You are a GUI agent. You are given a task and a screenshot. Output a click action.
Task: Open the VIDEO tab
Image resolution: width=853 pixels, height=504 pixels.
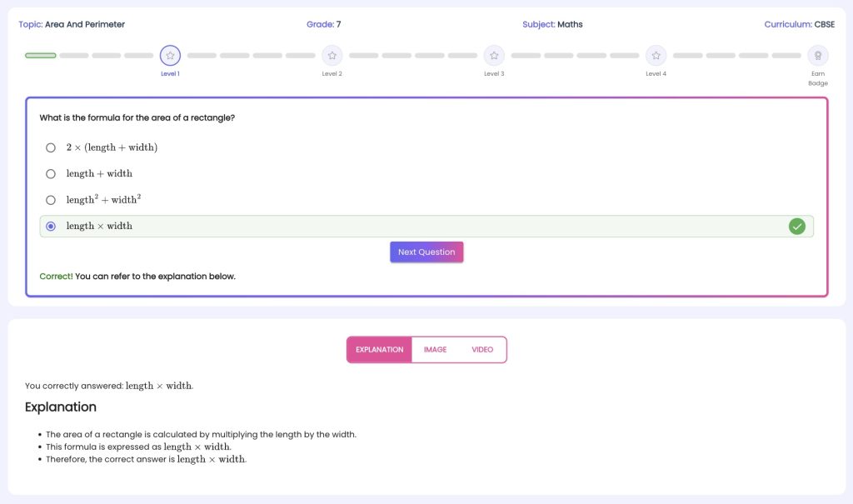(x=482, y=349)
